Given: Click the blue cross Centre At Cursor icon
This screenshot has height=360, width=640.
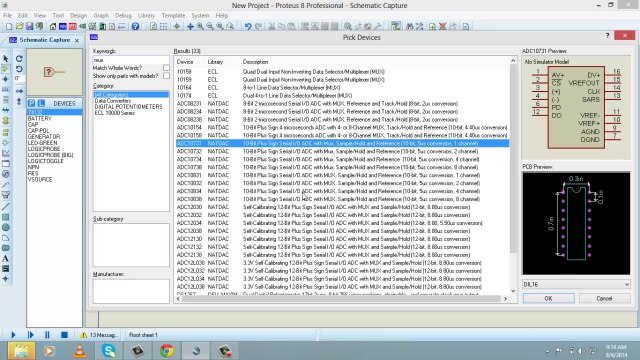Looking at the screenshot, I should point(190,26).
